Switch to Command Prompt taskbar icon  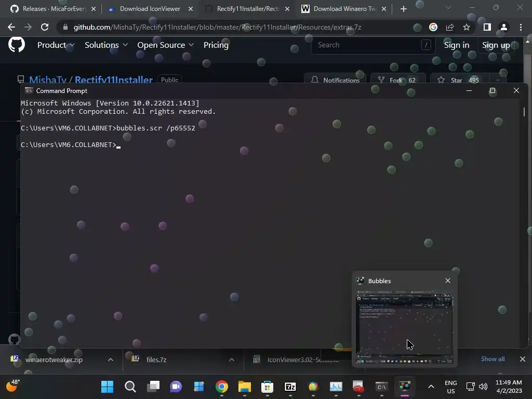coord(381,387)
